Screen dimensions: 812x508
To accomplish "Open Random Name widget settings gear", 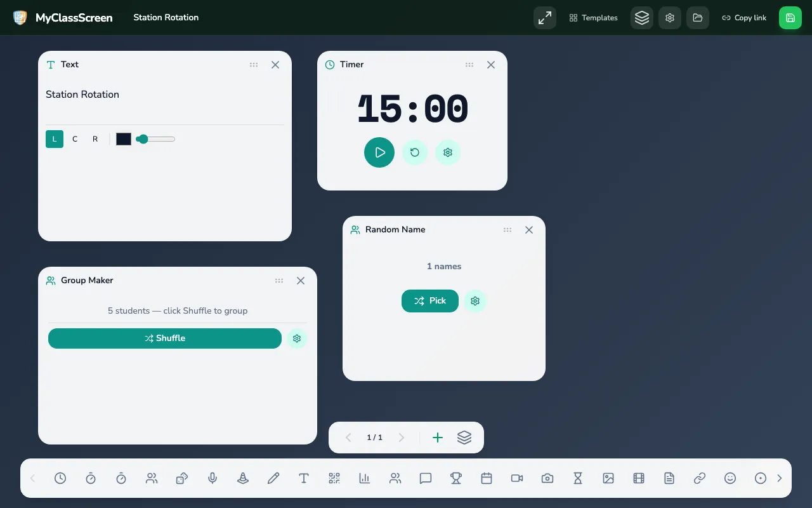I will pos(475,301).
